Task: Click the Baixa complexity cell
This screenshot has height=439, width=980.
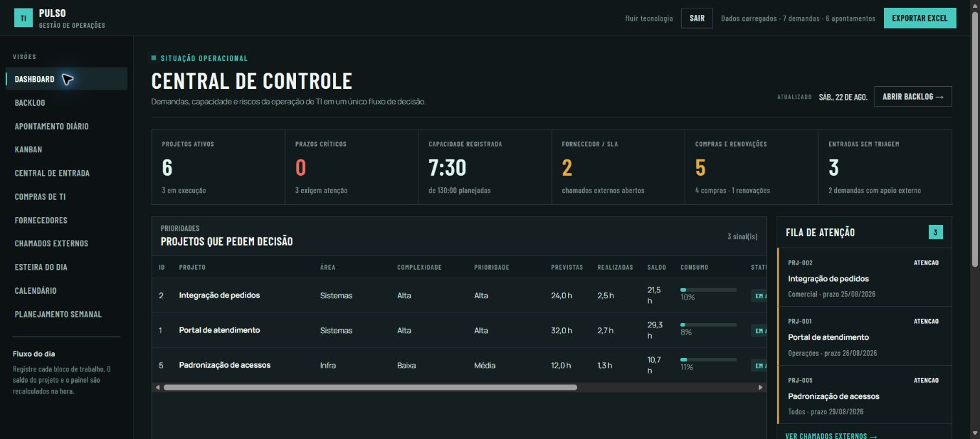Action: click(x=406, y=366)
